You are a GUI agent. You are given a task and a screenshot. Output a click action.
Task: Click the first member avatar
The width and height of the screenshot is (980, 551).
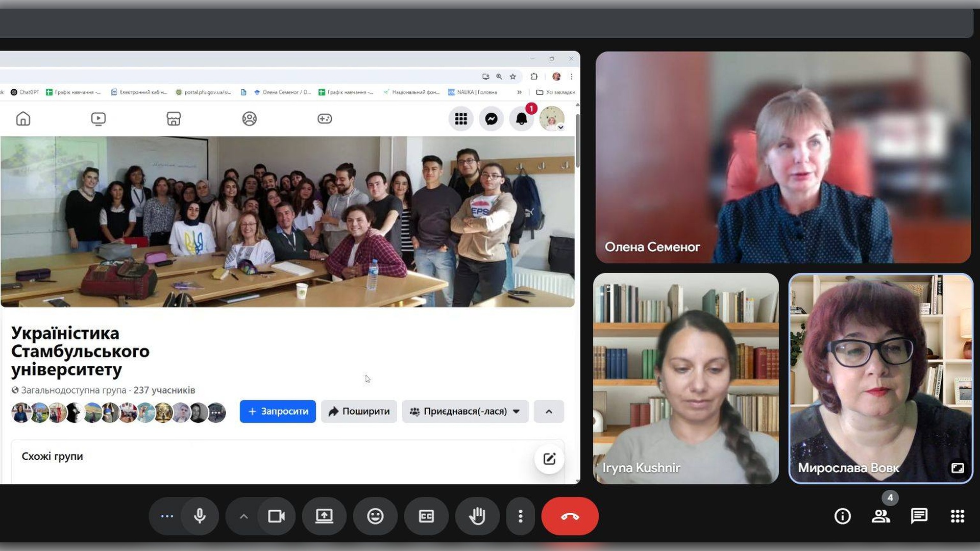pyautogui.click(x=21, y=412)
